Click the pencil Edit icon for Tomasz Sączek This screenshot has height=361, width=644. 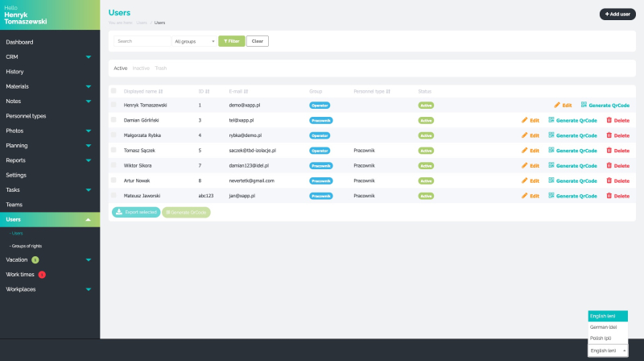525,151
